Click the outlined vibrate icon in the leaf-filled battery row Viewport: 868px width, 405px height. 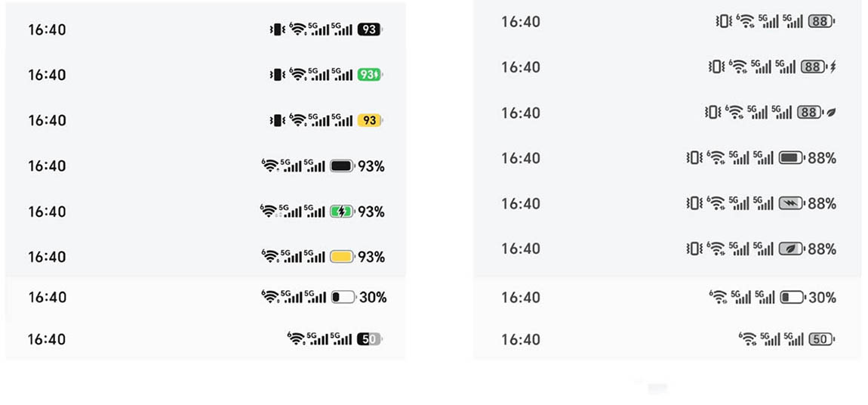(x=694, y=249)
